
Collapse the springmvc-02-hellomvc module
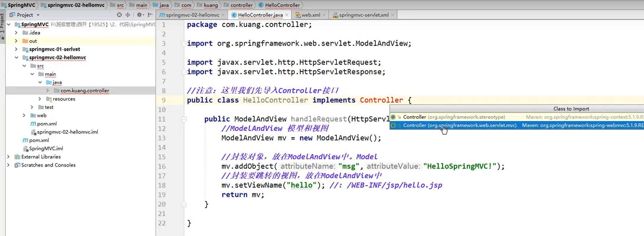click(17, 58)
